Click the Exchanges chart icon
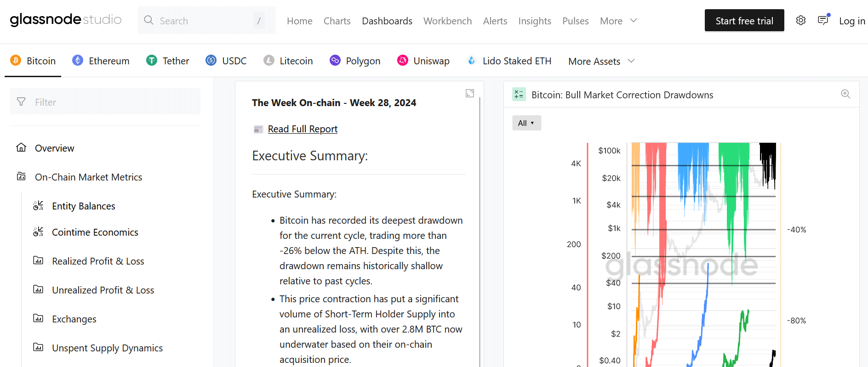 38,318
